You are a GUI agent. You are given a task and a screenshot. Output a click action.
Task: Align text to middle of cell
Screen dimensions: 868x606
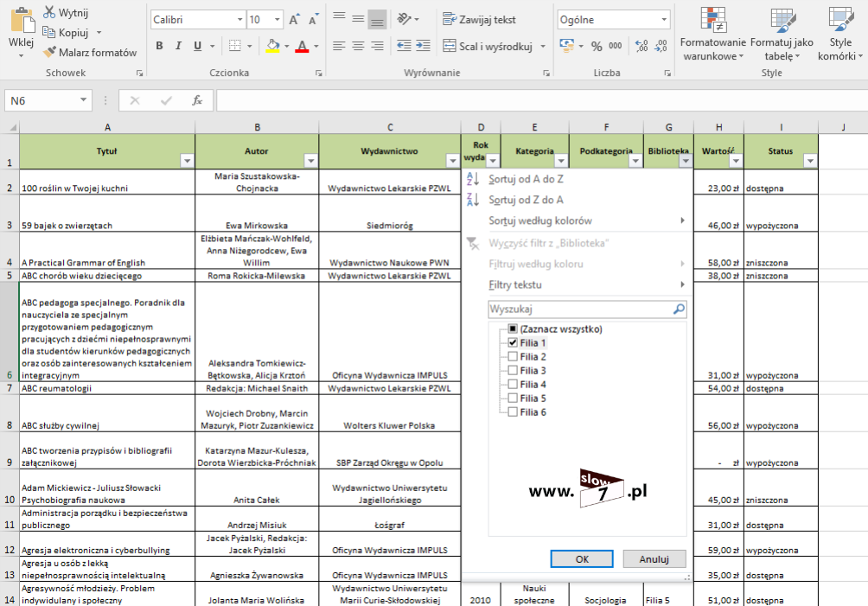pyautogui.click(x=358, y=19)
